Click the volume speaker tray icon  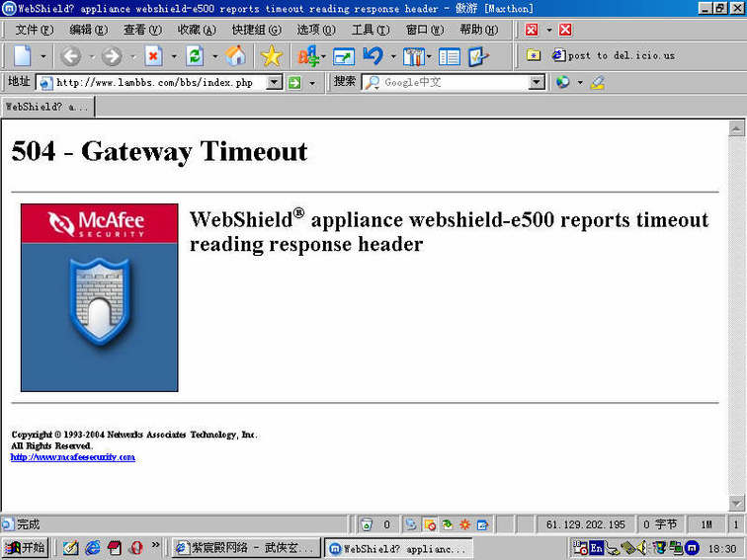[x=642, y=548]
